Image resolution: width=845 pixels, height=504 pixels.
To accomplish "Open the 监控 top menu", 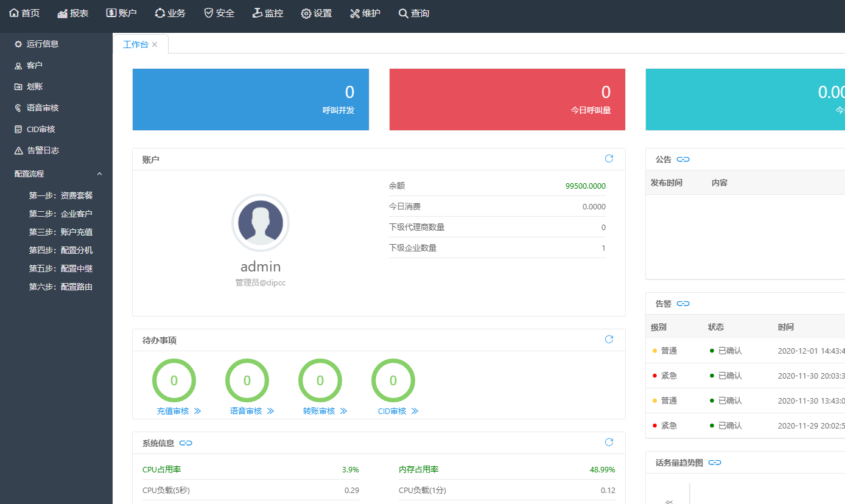I will [268, 13].
